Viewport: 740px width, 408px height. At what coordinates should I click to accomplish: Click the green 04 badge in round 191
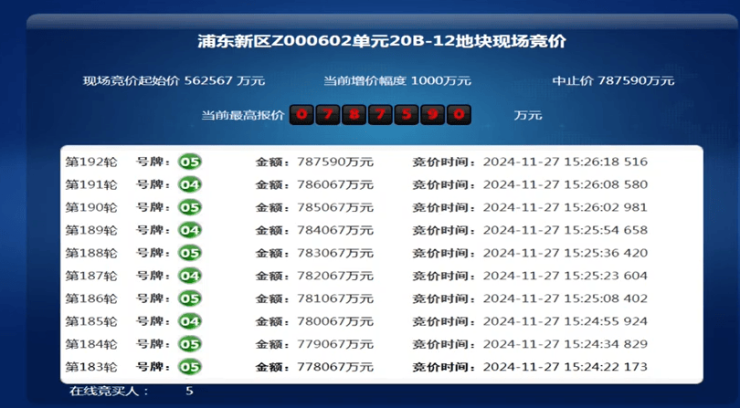tap(190, 184)
